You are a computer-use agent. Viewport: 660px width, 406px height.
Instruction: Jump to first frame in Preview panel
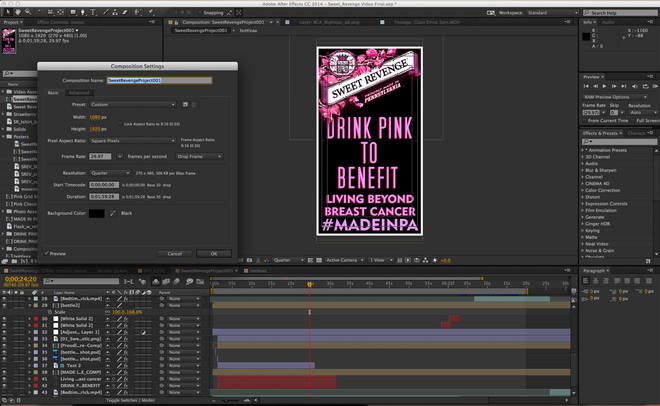(586, 86)
